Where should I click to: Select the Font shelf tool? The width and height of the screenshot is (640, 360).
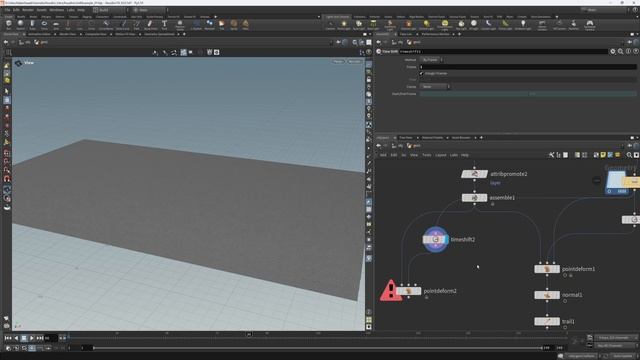[164, 25]
